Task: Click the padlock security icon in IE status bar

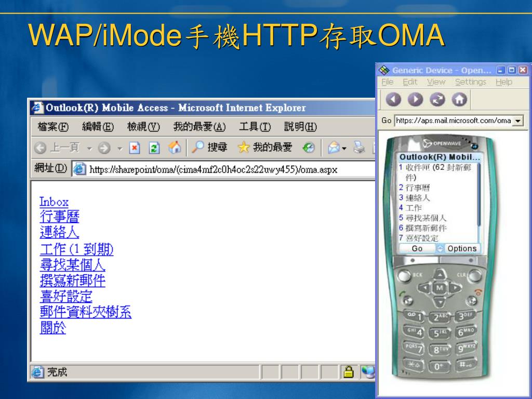Action: 348,372
